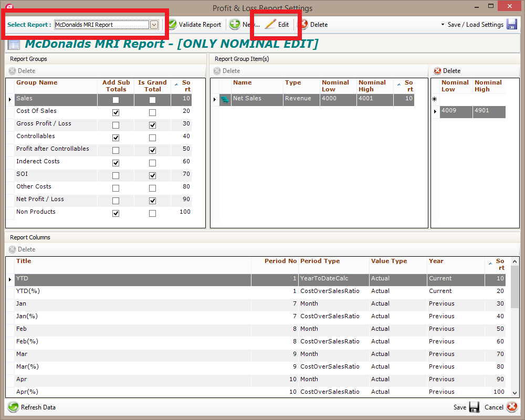Click the Nominal High cell 4001 for Net Sales
Image resolution: width=525 pixels, height=420 pixels.
pyautogui.click(x=375, y=99)
